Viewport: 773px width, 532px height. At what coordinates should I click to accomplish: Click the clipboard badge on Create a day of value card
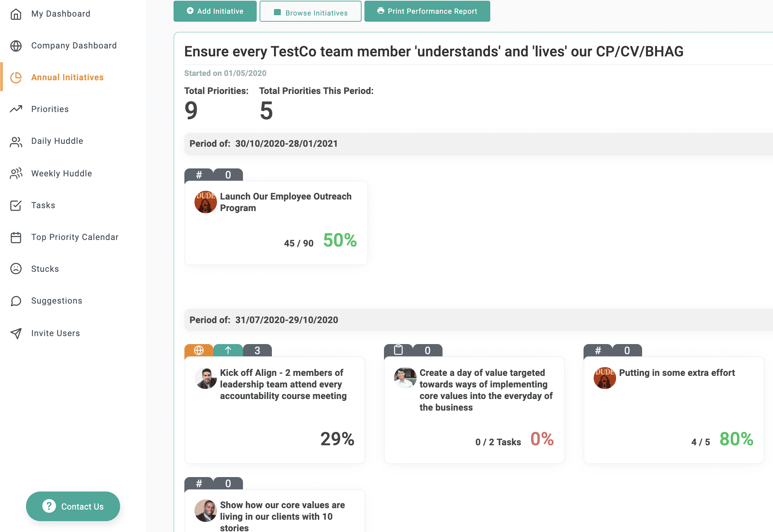[x=398, y=350]
